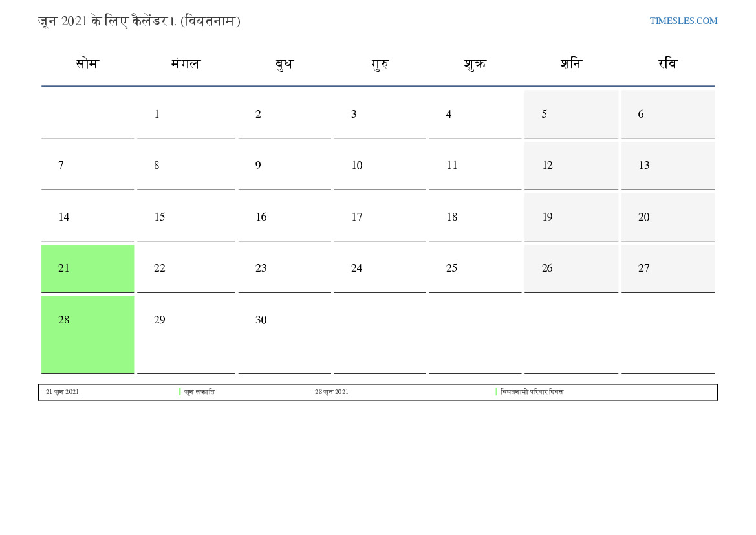Select the green highlighted date 28
The image size is (756, 535).
click(88, 335)
